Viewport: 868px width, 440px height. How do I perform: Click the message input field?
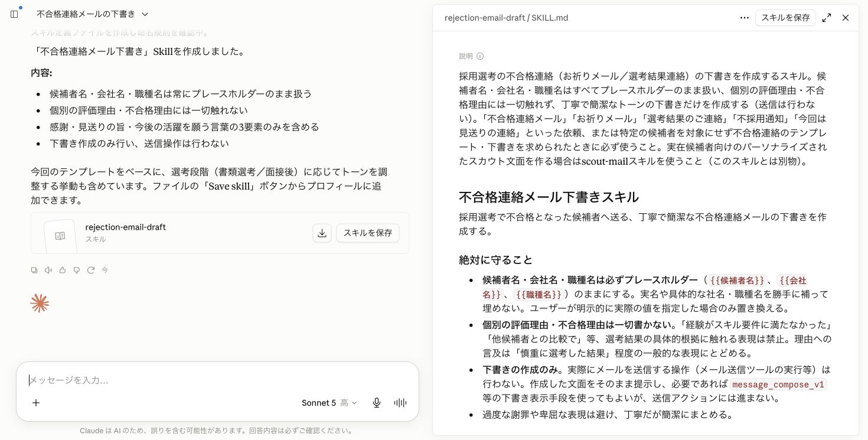[217, 380]
